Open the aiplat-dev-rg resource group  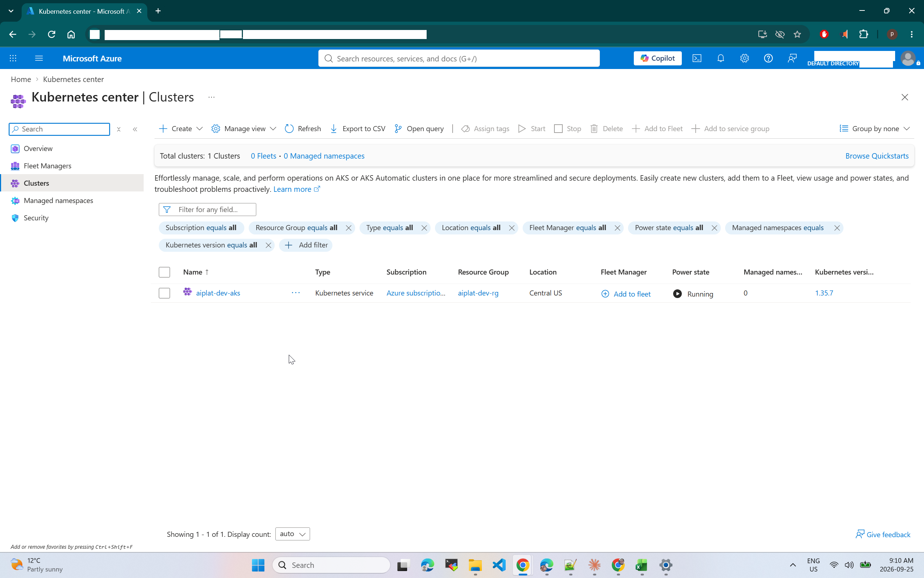coord(478,293)
